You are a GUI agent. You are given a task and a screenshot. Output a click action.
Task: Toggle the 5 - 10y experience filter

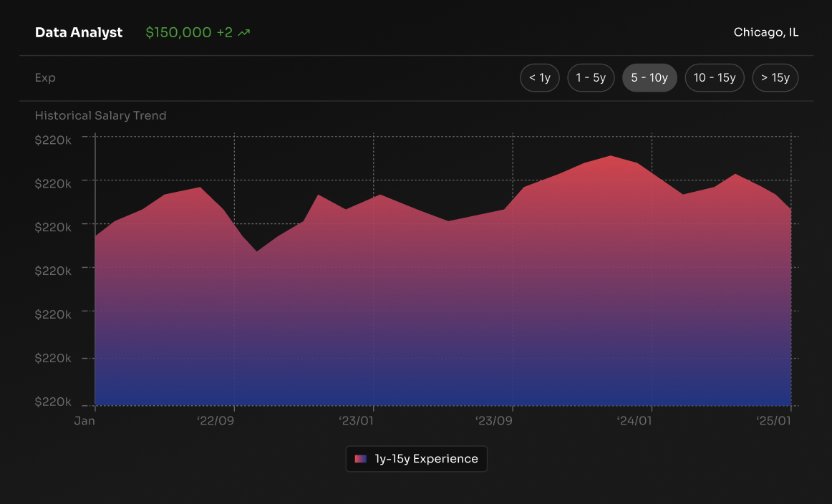click(649, 78)
